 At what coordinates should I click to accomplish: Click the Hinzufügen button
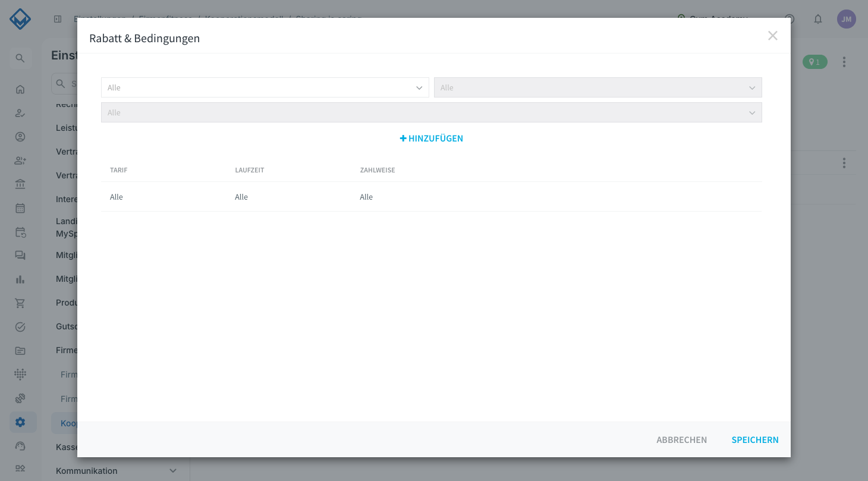[432, 139]
